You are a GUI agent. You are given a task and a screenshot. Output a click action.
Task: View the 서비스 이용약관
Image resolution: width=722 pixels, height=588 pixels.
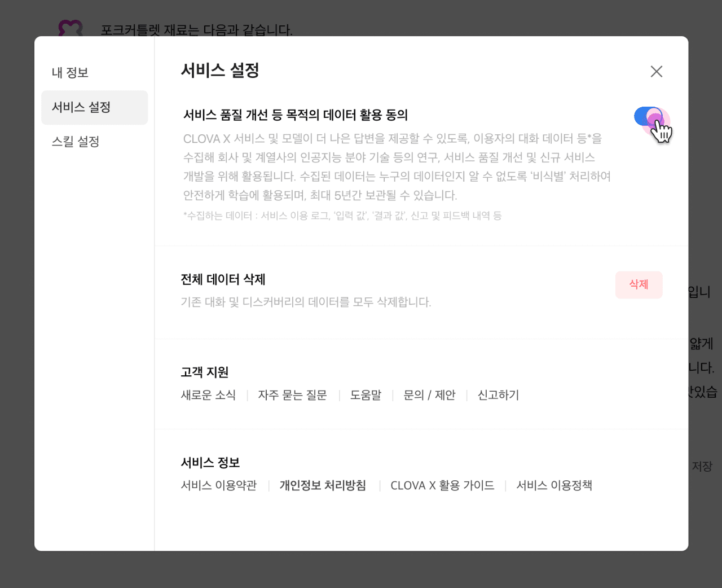[x=219, y=485]
